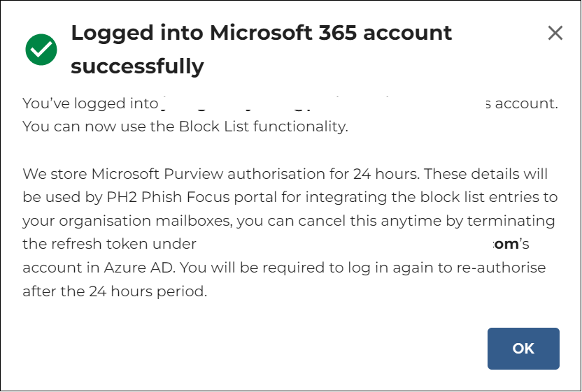Confirm the dialog with the OK button
This screenshot has height=392, width=582.
pyautogui.click(x=523, y=348)
